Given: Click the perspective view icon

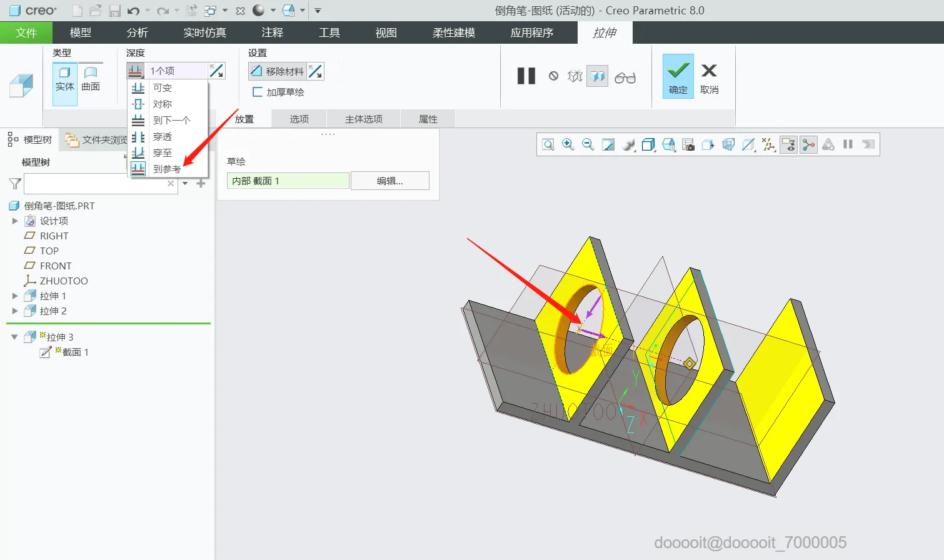Looking at the screenshot, I should (728, 145).
